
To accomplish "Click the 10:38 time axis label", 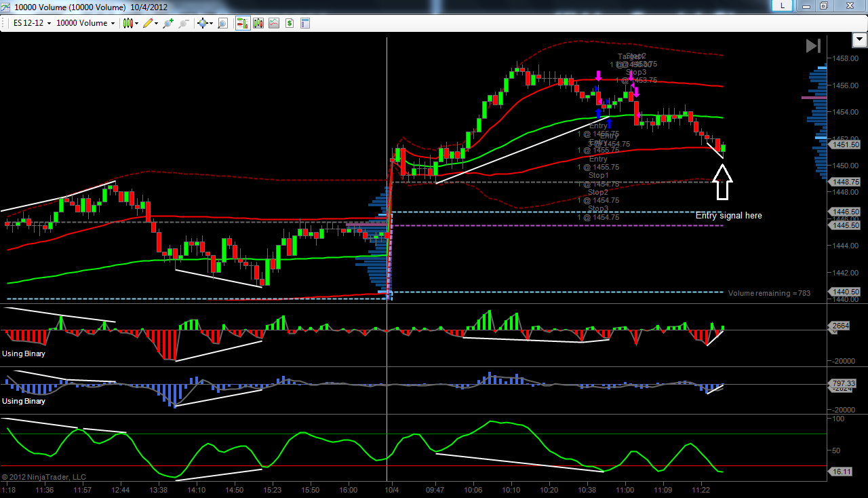I will 587,490.
